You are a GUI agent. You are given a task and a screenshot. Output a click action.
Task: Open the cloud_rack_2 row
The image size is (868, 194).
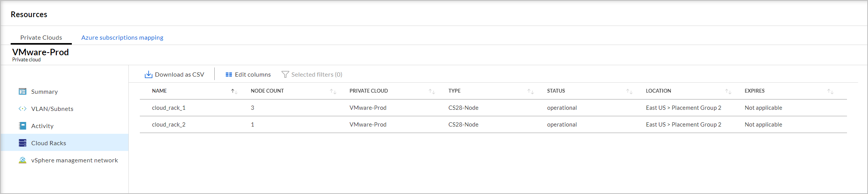click(x=493, y=125)
